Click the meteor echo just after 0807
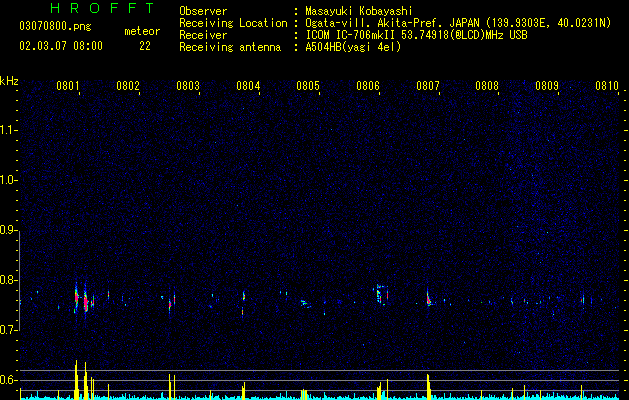 428,299
